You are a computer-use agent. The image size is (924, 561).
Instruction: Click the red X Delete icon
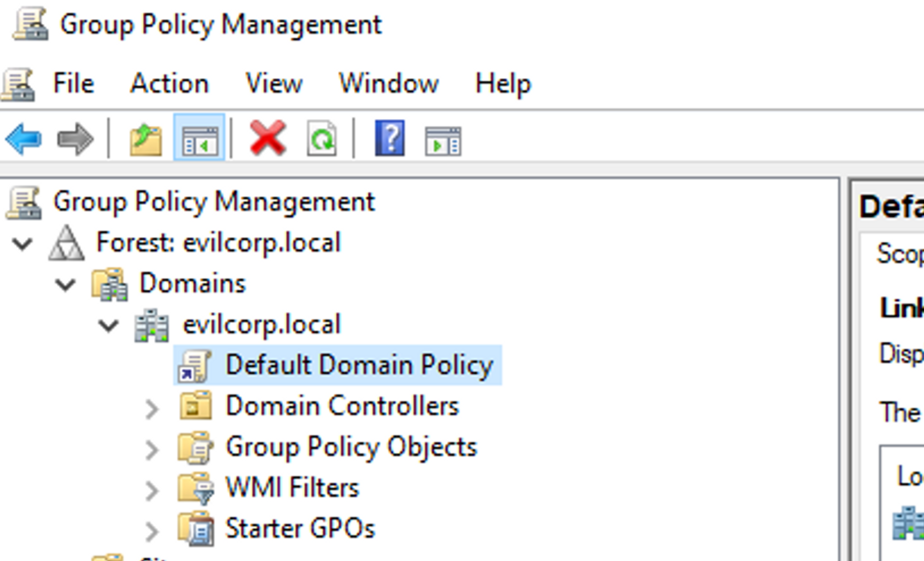coord(268,139)
